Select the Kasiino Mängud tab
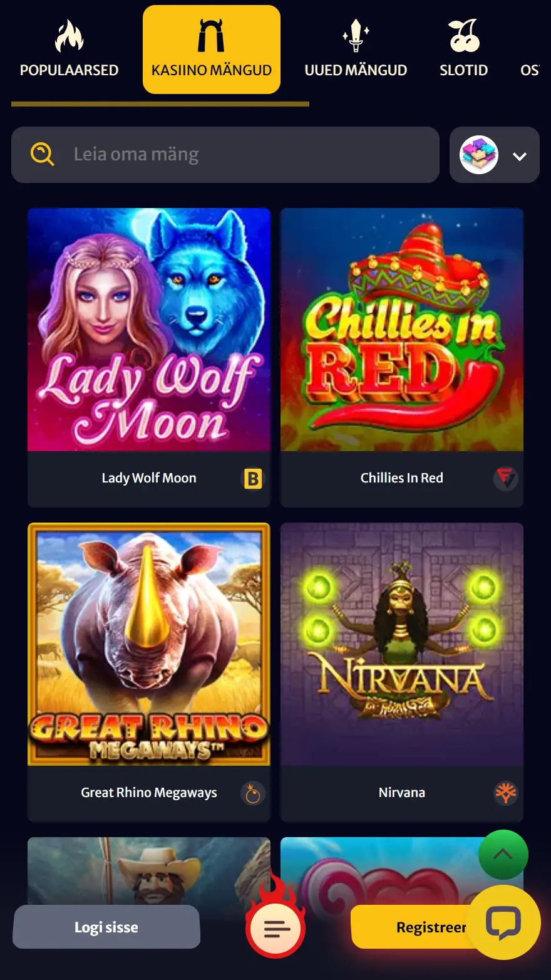This screenshot has height=980, width=551. pyautogui.click(x=212, y=50)
